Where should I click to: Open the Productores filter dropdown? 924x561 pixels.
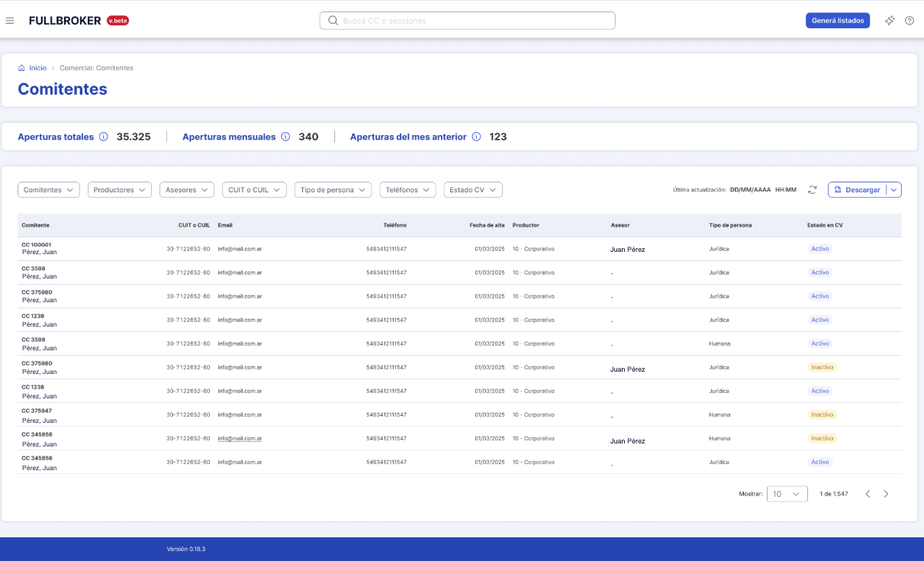point(120,190)
